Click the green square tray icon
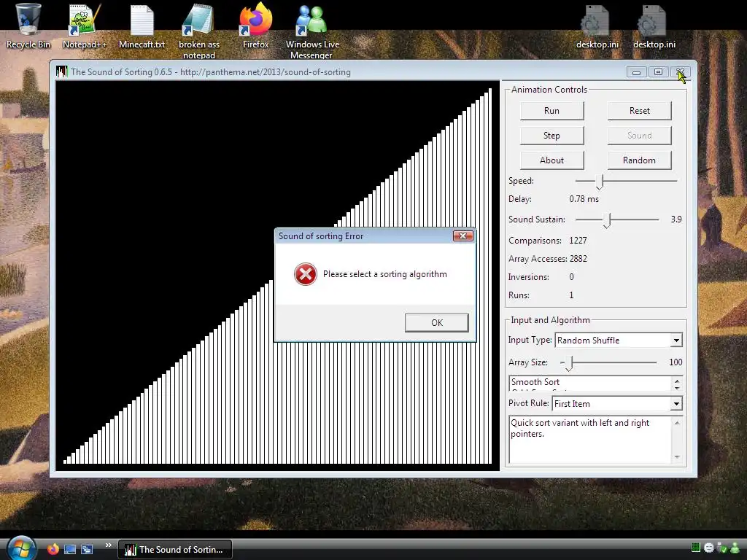The height and width of the screenshot is (560, 747). coord(695,548)
